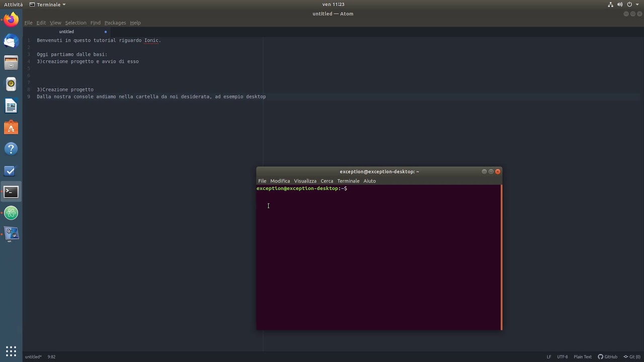
Task: Click the power icon in top bar
Action: [629, 5]
